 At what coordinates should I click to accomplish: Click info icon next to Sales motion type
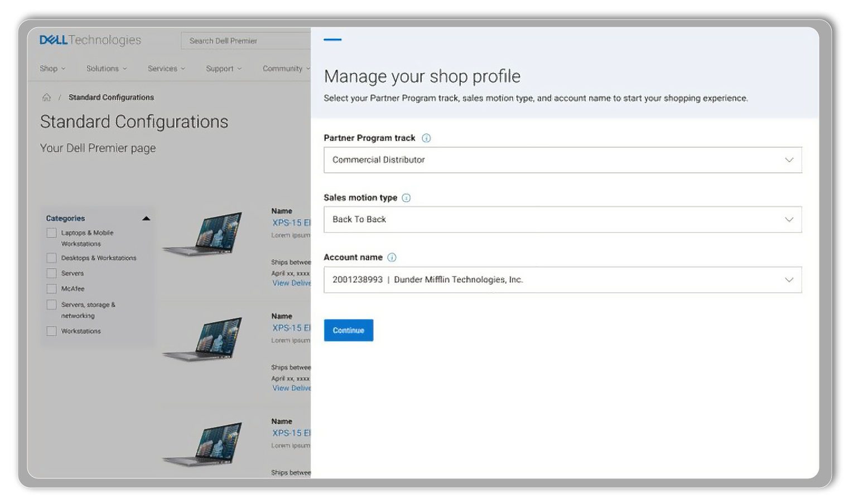tap(406, 198)
